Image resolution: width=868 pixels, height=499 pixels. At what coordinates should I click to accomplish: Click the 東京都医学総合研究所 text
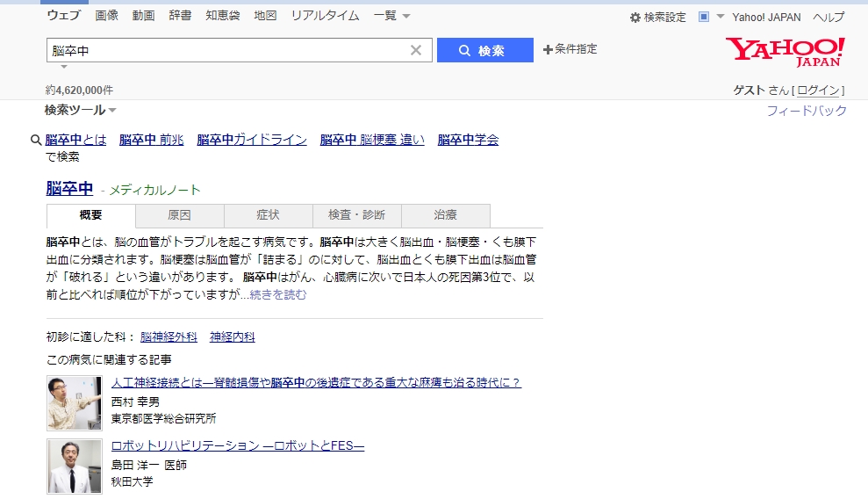pyautogui.click(x=163, y=419)
